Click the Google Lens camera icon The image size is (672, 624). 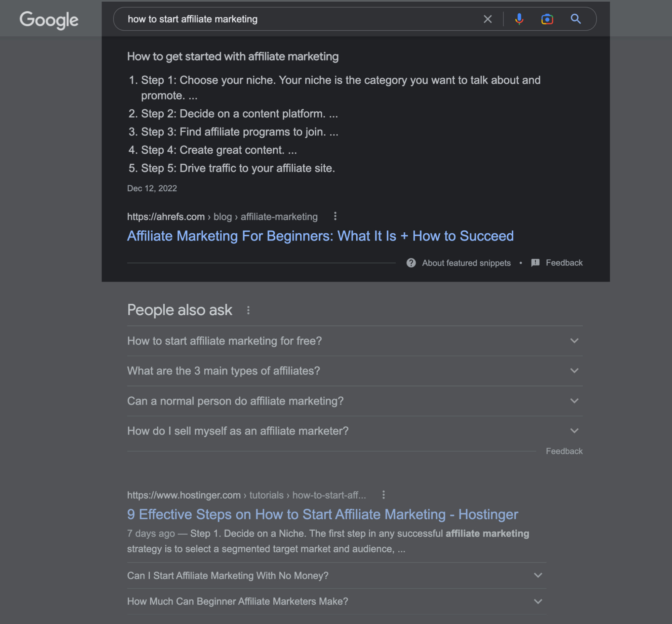pos(546,19)
